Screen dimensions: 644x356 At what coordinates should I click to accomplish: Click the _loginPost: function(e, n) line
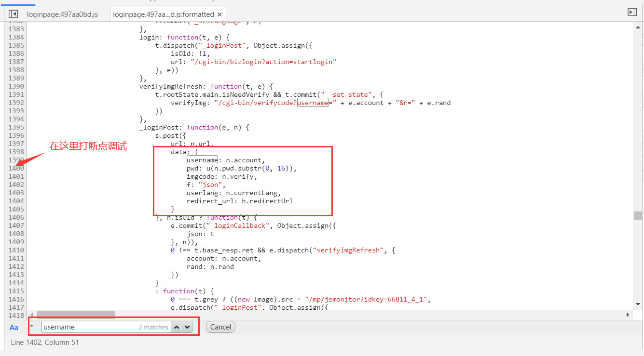click(x=194, y=127)
